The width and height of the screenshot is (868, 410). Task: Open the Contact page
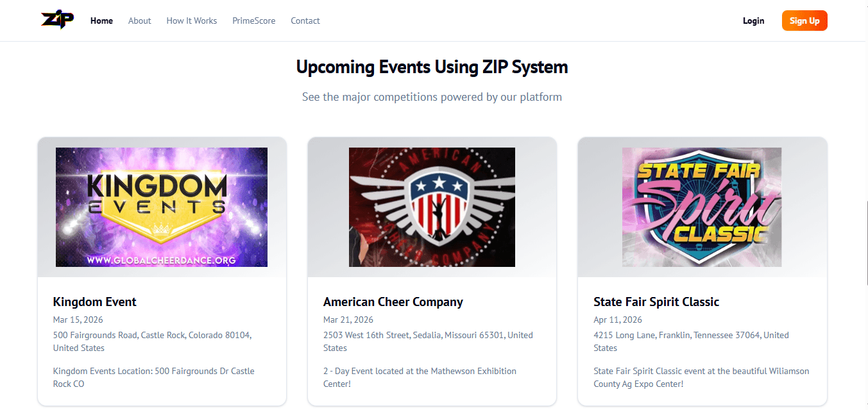tap(305, 21)
